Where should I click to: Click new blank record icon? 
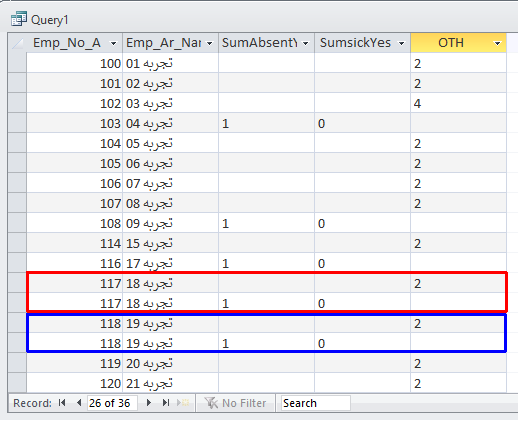(x=183, y=403)
